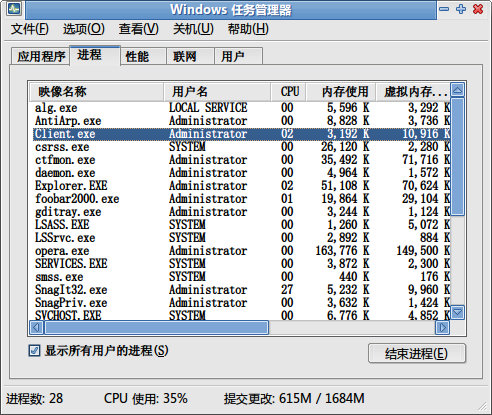Select the foobar2000.exe process
Viewport: 492px width, 415px height.
click(x=241, y=199)
